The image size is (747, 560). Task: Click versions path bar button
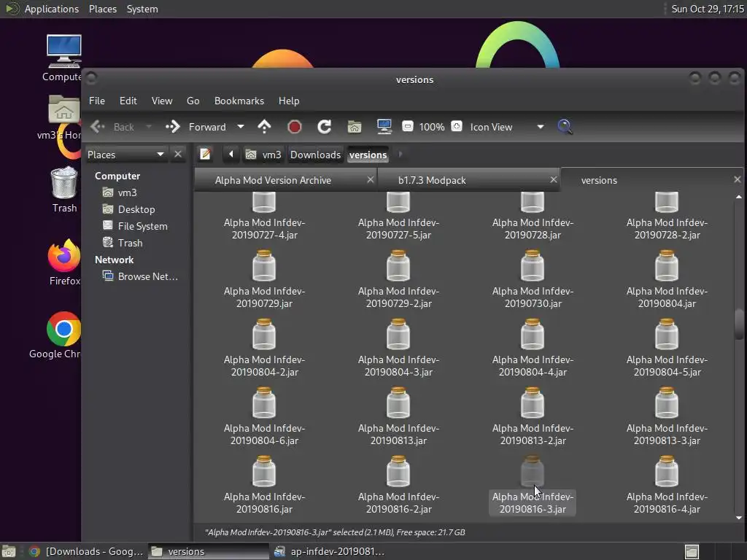click(x=368, y=155)
